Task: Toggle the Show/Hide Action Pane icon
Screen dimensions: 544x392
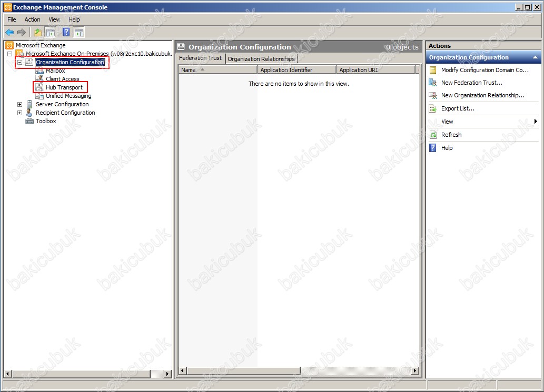Action: 79,33
